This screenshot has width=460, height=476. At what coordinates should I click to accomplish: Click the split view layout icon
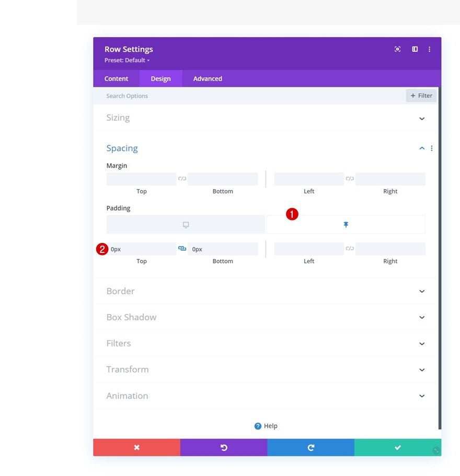point(415,49)
